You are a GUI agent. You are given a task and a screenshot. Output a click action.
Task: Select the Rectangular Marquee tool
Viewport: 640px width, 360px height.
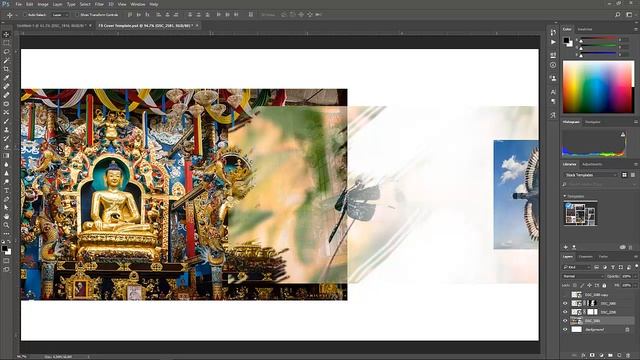click(6, 43)
